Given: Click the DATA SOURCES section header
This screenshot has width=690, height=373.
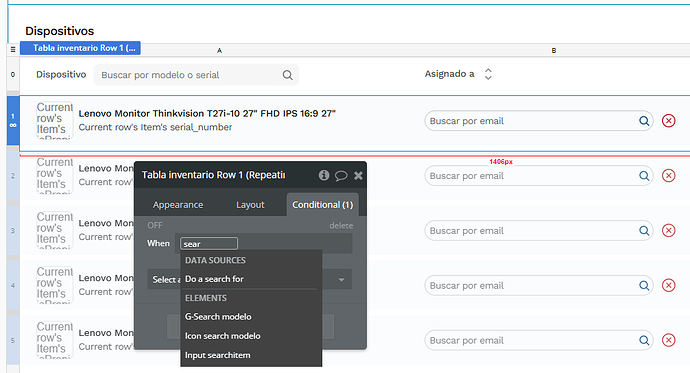Looking at the screenshot, I should click(x=215, y=260).
